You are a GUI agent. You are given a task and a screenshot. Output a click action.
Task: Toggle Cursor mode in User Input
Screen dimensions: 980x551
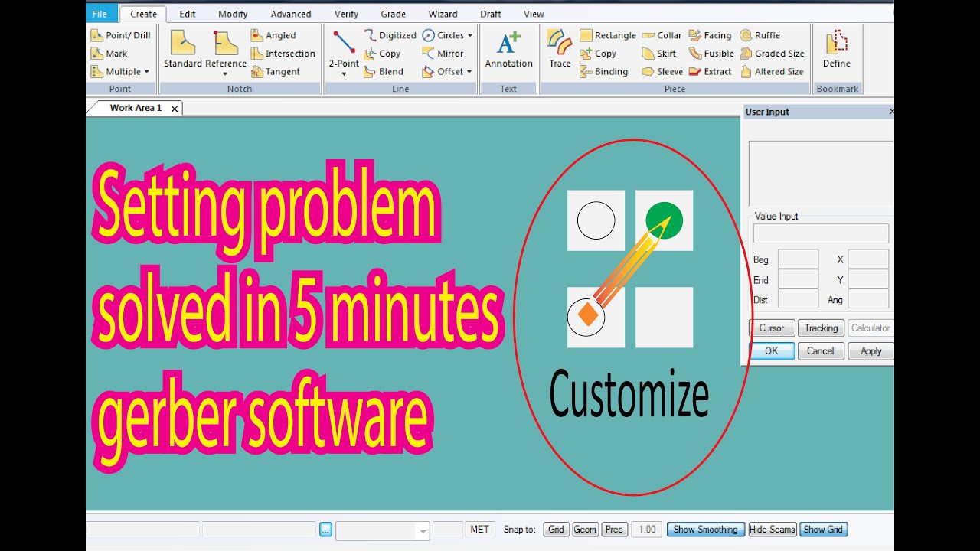[x=772, y=328]
